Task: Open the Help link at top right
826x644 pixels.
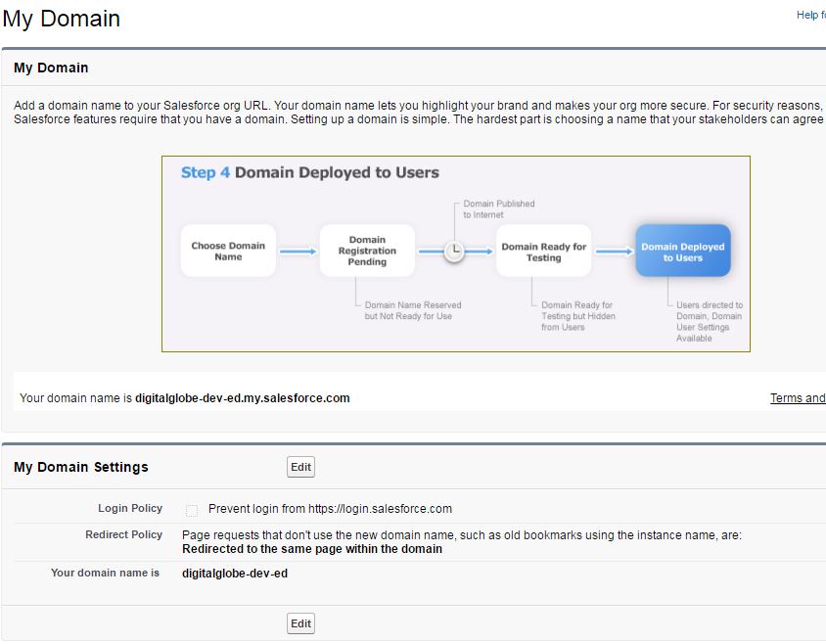Action: 810,15
